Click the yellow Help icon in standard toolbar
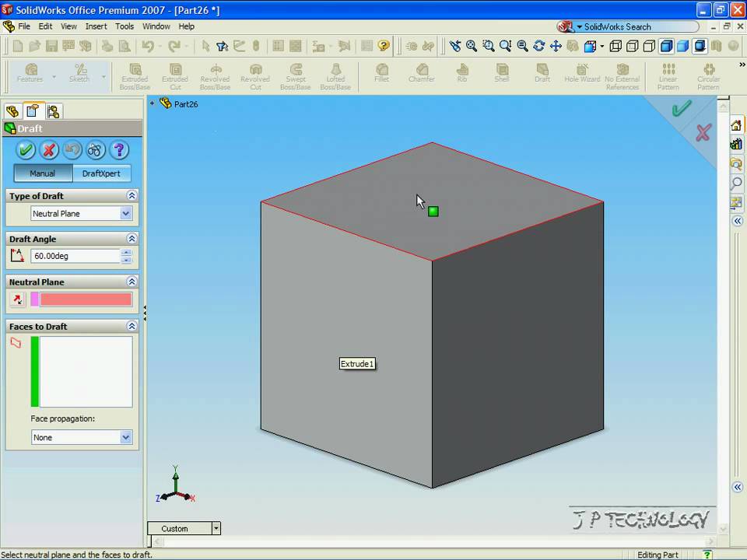 384,45
